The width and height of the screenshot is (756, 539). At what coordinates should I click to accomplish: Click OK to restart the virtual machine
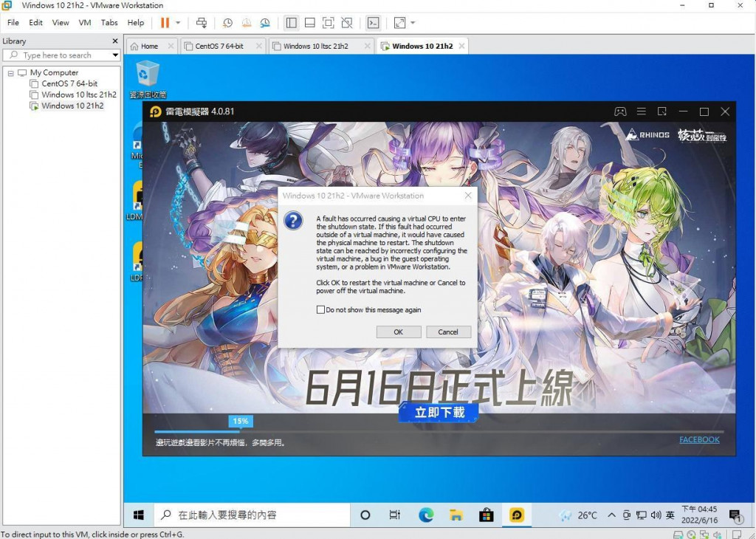[398, 332]
